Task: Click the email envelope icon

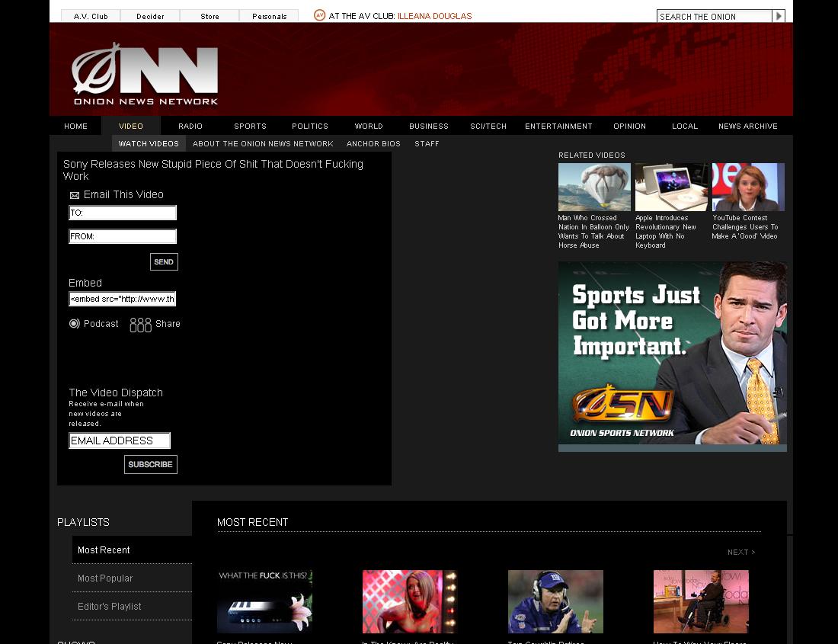Action: tap(75, 195)
